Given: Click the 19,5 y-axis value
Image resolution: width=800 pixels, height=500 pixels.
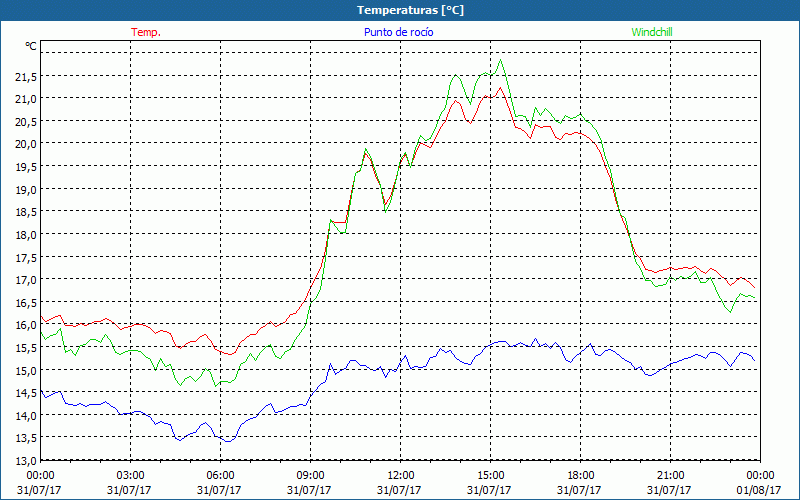Looking at the screenshot, I should click(26, 167).
